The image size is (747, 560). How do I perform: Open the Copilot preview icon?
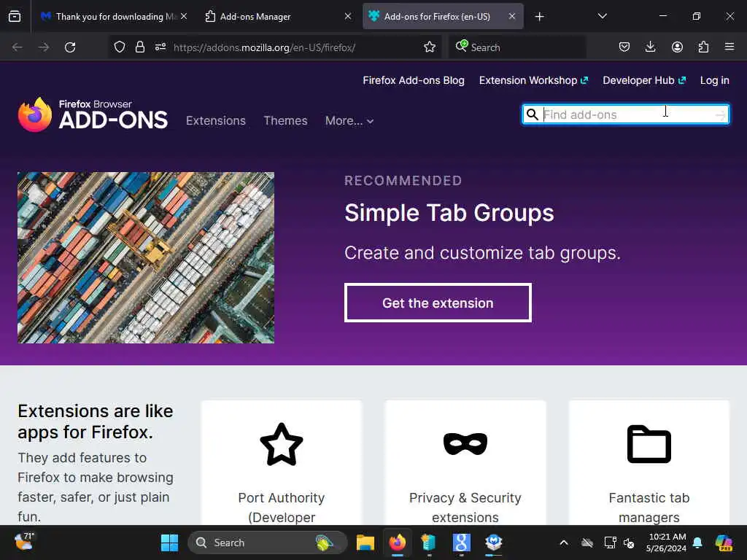tap(724, 542)
